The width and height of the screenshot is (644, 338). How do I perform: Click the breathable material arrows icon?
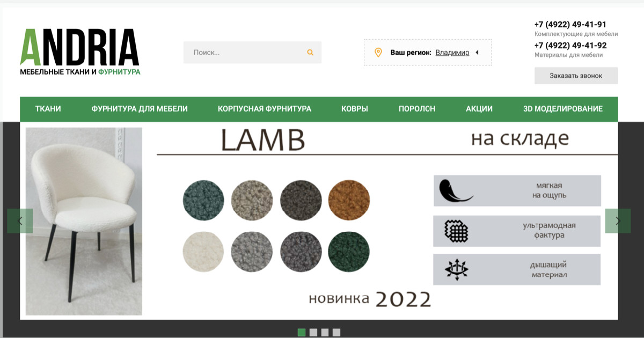pyautogui.click(x=457, y=269)
